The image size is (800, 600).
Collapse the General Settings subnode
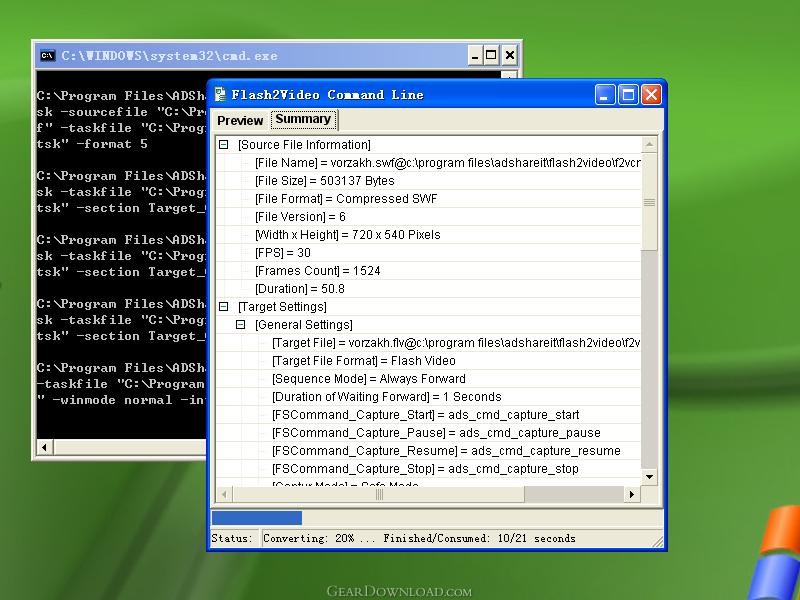(241, 325)
